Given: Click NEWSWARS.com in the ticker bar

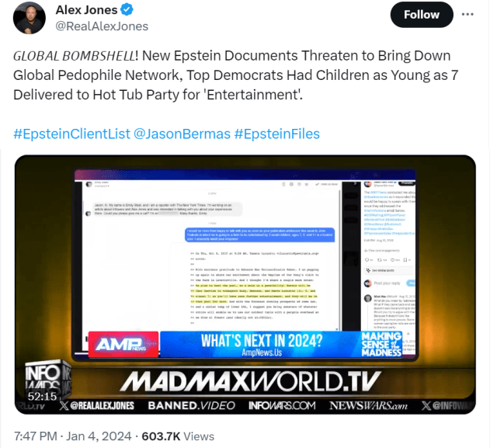Looking at the screenshot, I should tap(368, 405).
